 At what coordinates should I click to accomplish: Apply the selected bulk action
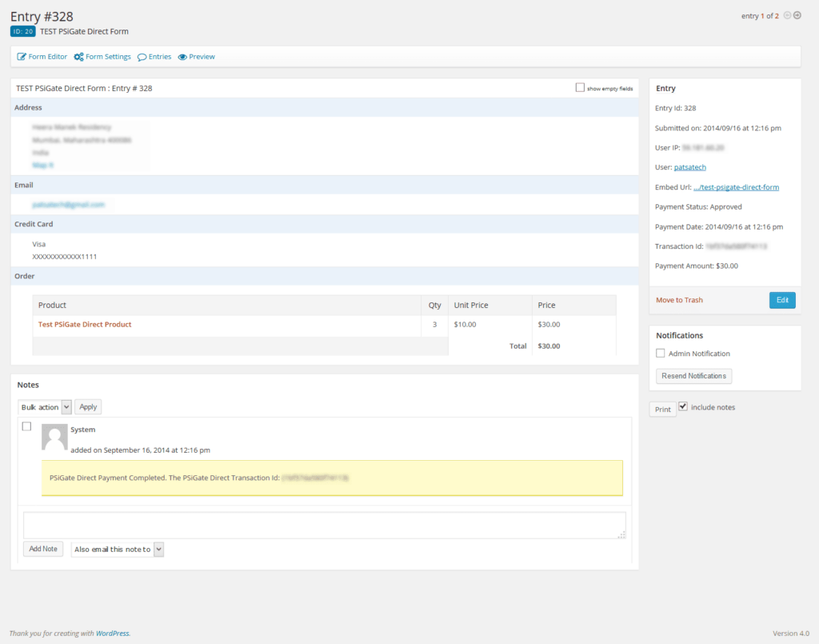88,406
